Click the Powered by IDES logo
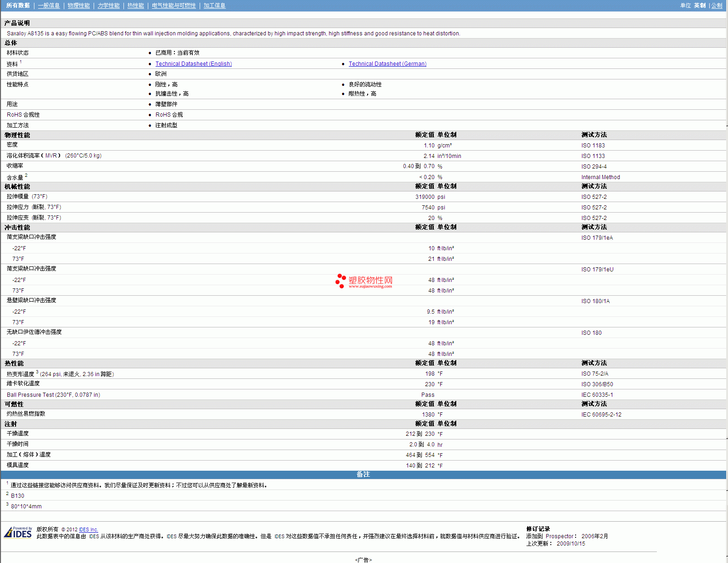 point(18,532)
